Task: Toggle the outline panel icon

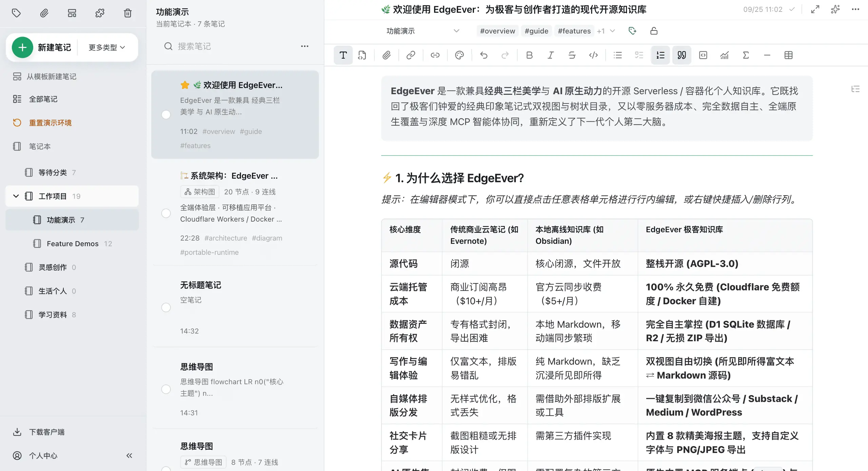Action: [855, 89]
